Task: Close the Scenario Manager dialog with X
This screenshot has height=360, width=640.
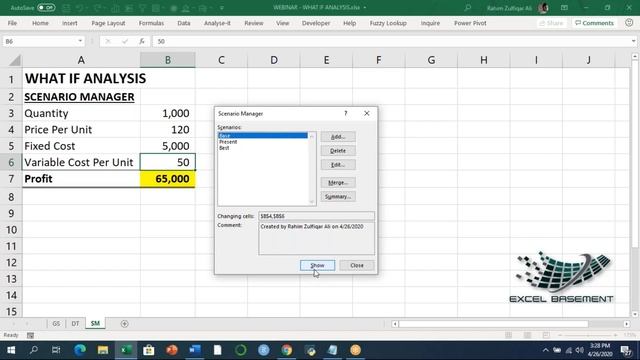Action: [367, 113]
